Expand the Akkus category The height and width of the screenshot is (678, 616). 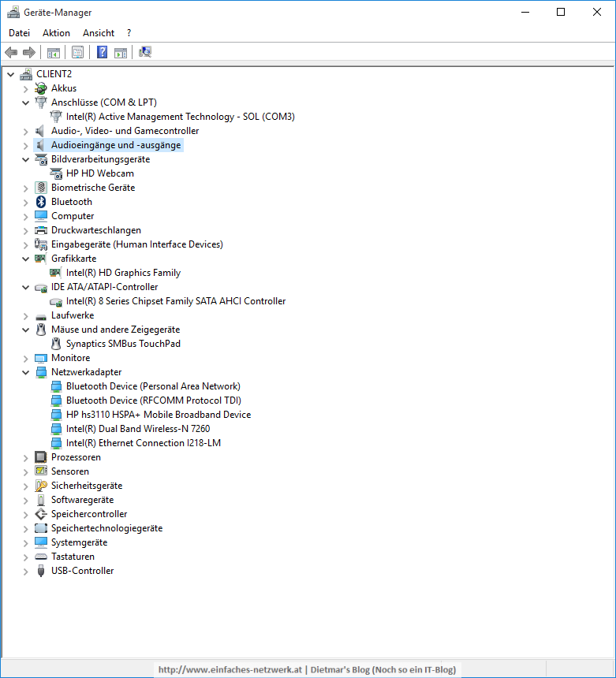click(25, 88)
